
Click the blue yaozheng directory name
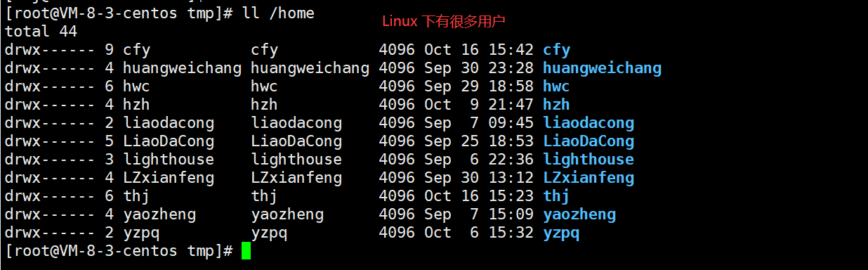point(579,214)
